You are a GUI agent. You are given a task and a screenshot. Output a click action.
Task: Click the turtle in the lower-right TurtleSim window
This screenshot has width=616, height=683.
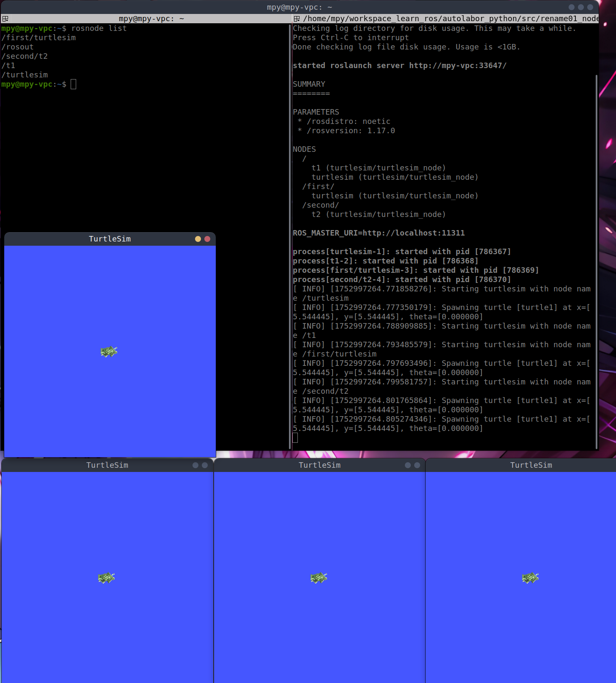tap(530, 578)
